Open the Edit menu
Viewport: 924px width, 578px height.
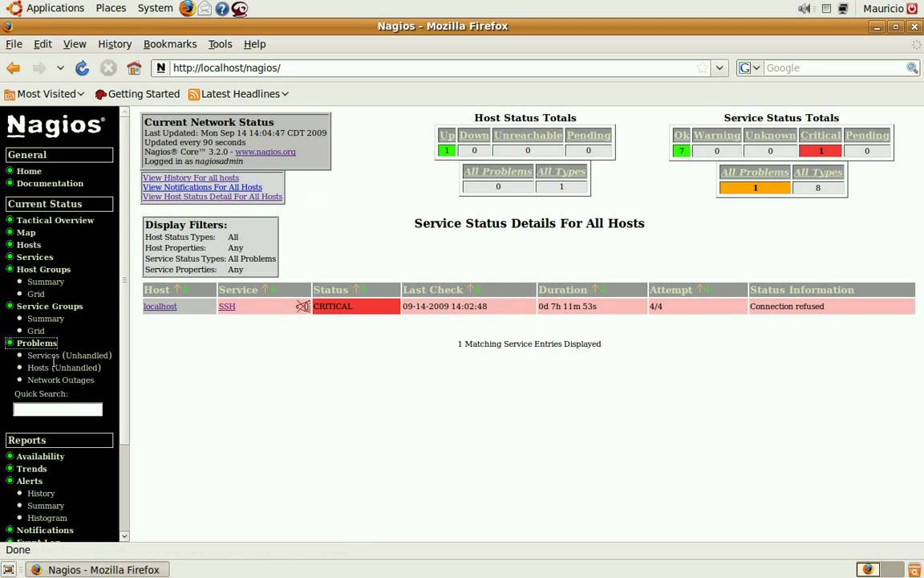click(x=43, y=44)
